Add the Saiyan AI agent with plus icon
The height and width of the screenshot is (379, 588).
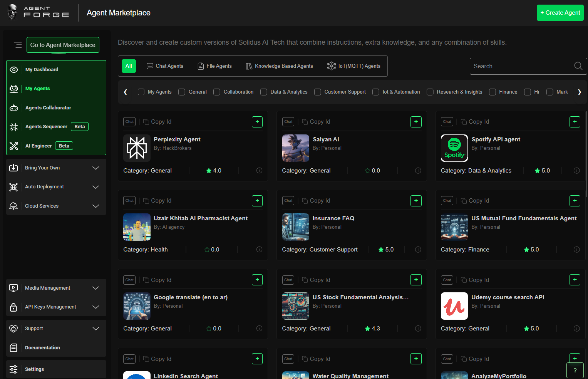[416, 122]
